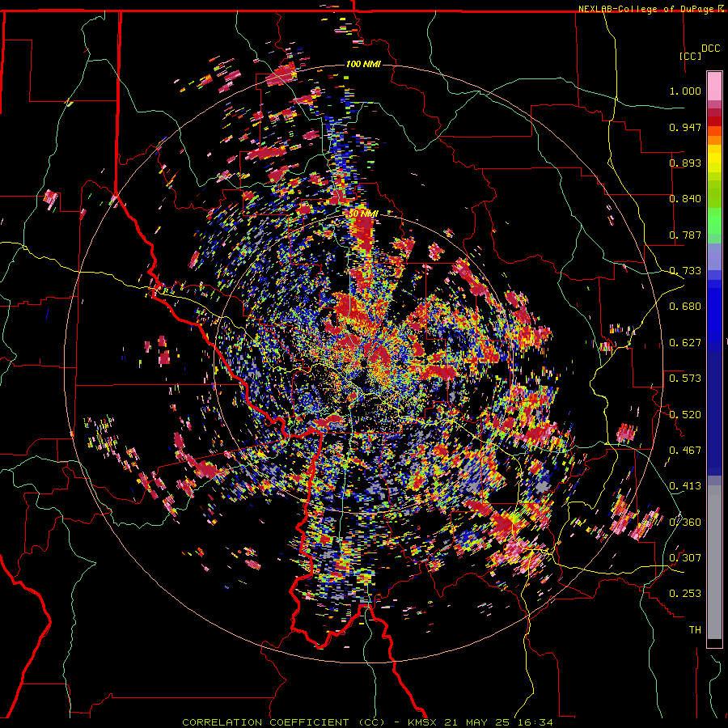Click the 0.520 scale value
The image size is (728, 728).
pyautogui.click(x=685, y=414)
